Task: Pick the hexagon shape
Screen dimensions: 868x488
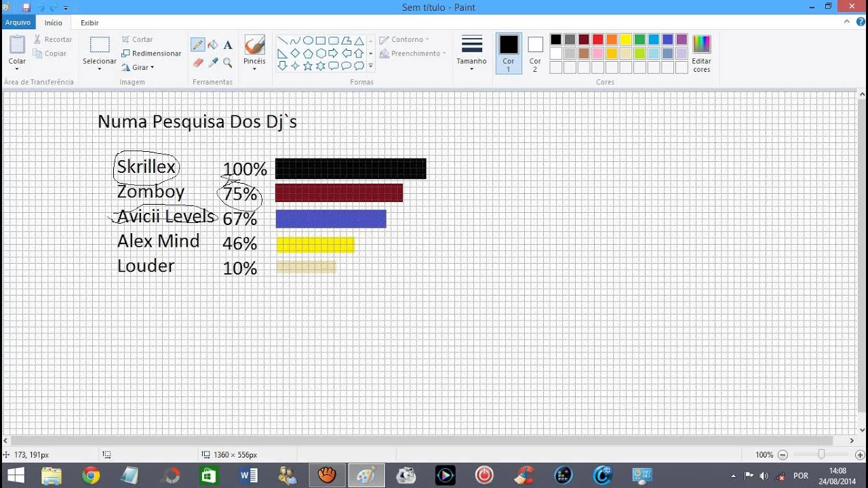Action: [321, 53]
